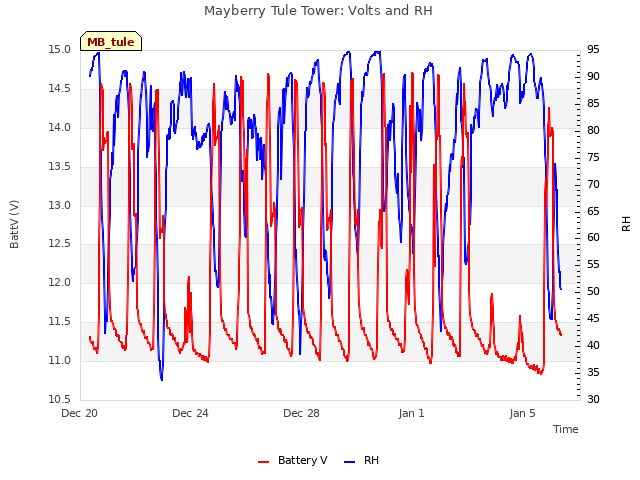Click the 50 right axis value
Viewport: 640px width, 480px height.
(x=593, y=291)
